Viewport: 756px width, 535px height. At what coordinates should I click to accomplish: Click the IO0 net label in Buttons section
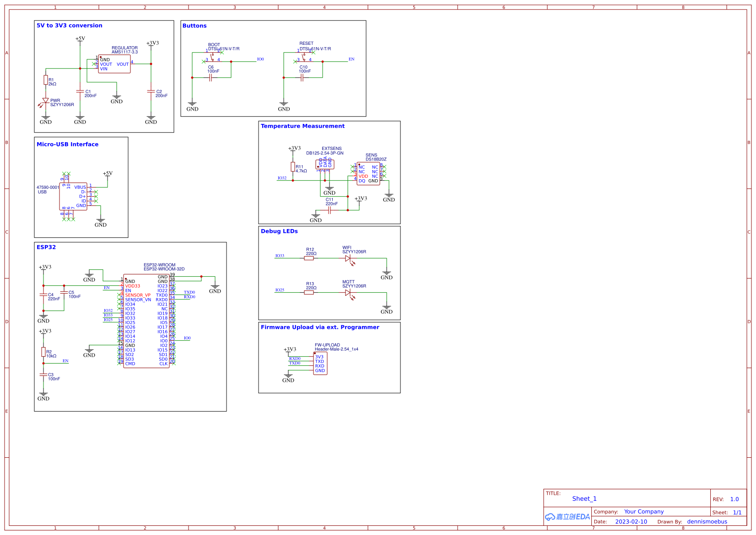coord(260,59)
